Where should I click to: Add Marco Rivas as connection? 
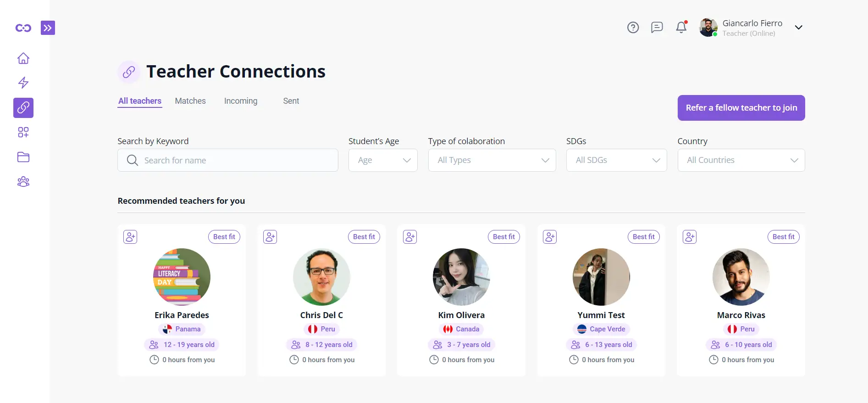click(690, 237)
